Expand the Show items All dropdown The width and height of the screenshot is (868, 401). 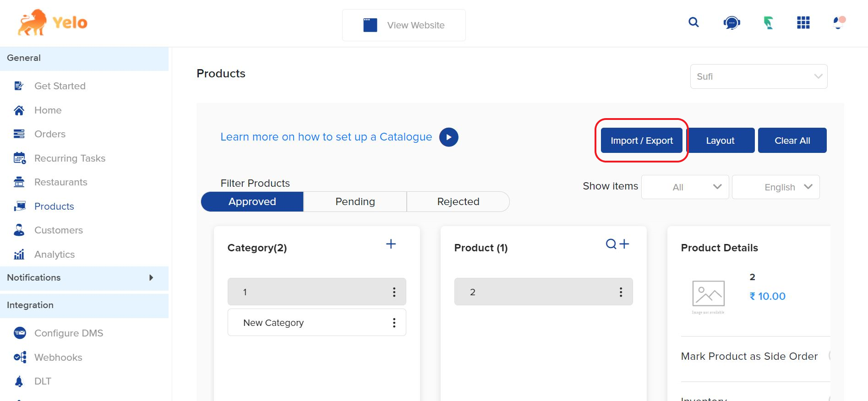685,187
